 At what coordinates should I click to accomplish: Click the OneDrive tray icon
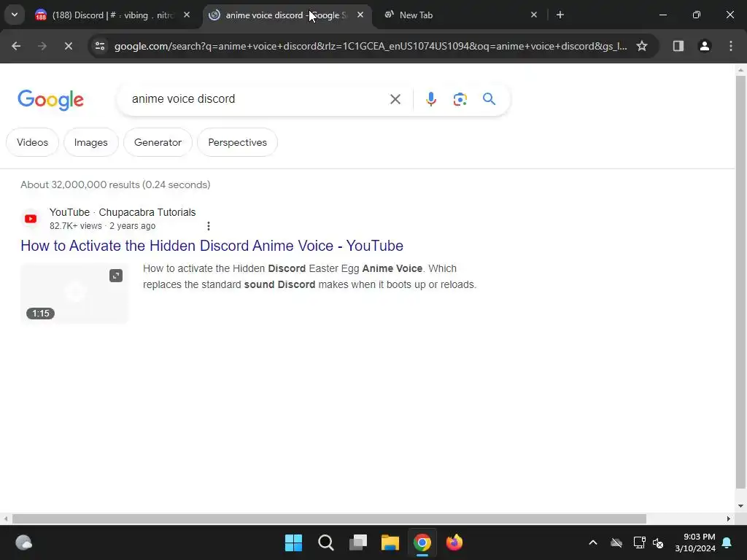616,542
